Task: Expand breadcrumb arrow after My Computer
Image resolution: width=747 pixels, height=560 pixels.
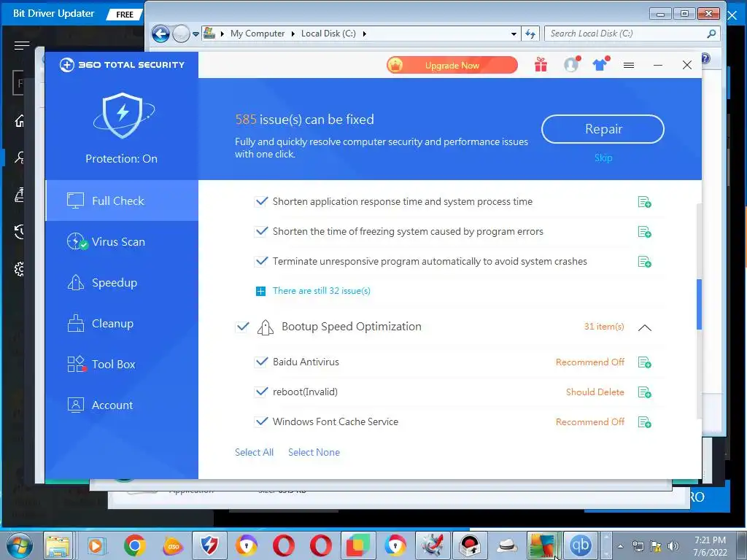Action: click(x=293, y=34)
